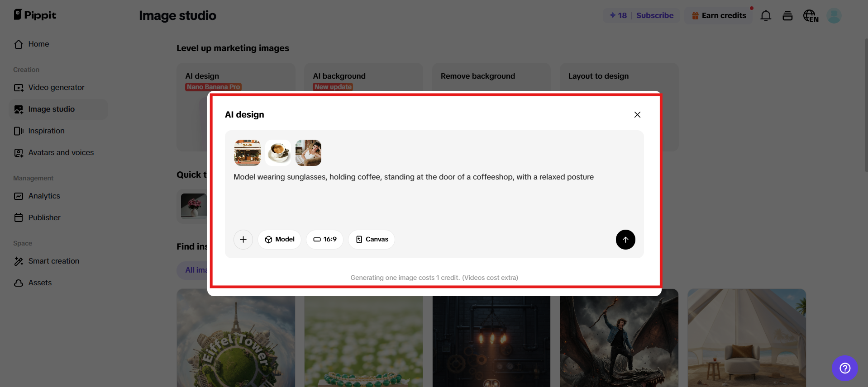The image size is (868, 387).
Task: Open the language globe EN selector
Action: pos(811,16)
